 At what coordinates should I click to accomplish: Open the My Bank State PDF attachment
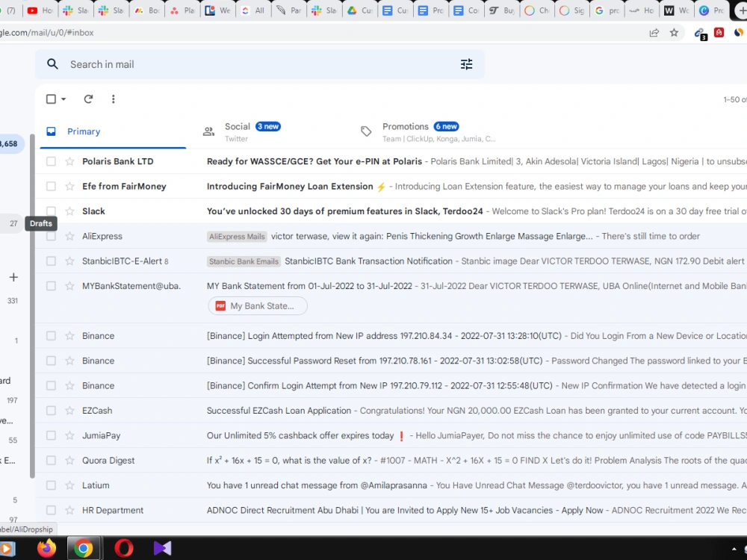[257, 305]
